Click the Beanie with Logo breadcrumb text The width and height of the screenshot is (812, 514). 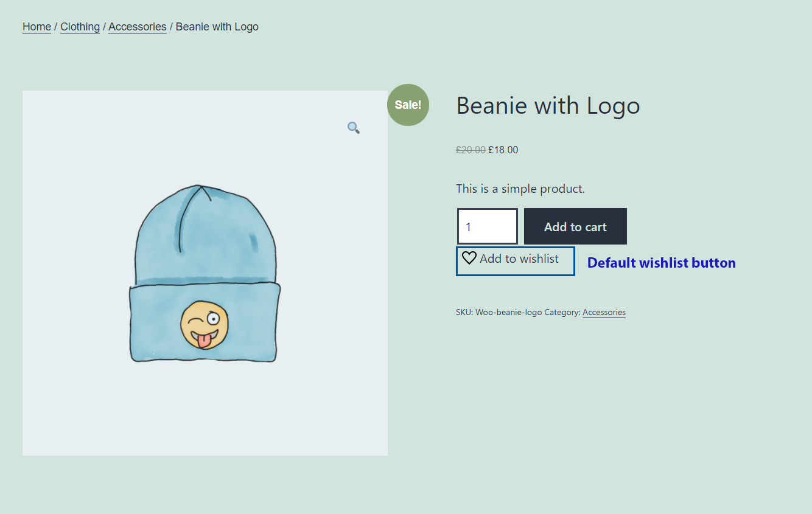click(217, 27)
